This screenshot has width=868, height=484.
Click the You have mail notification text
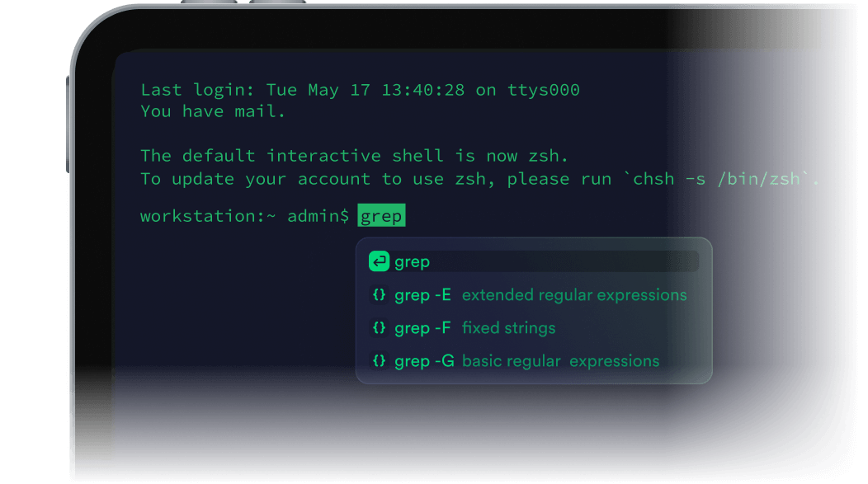213,110
